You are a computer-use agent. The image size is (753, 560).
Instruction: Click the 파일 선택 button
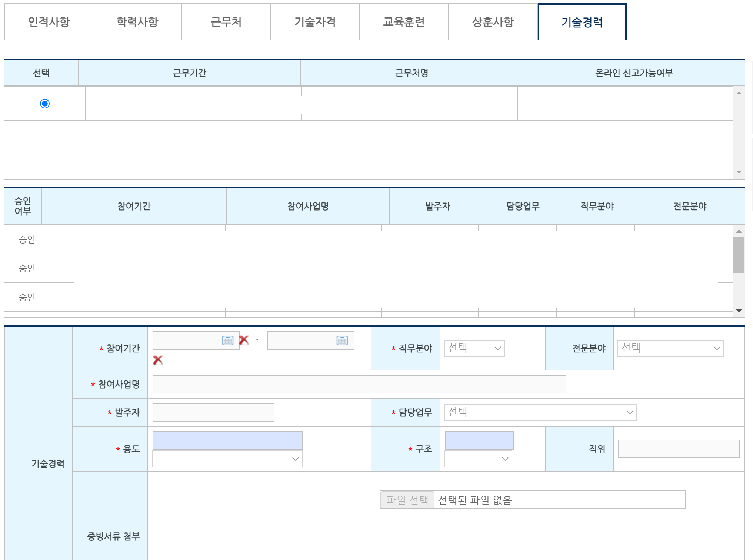(x=407, y=500)
